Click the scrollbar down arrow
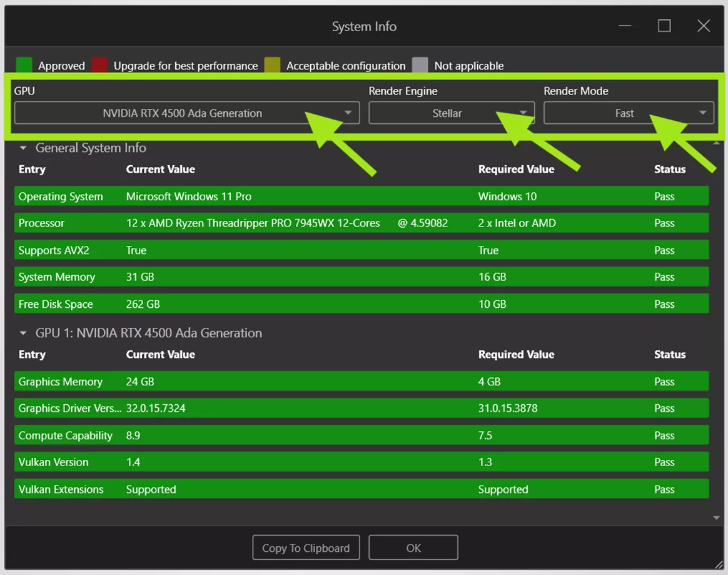Image resolution: width=728 pixels, height=575 pixels. point(715,517)
